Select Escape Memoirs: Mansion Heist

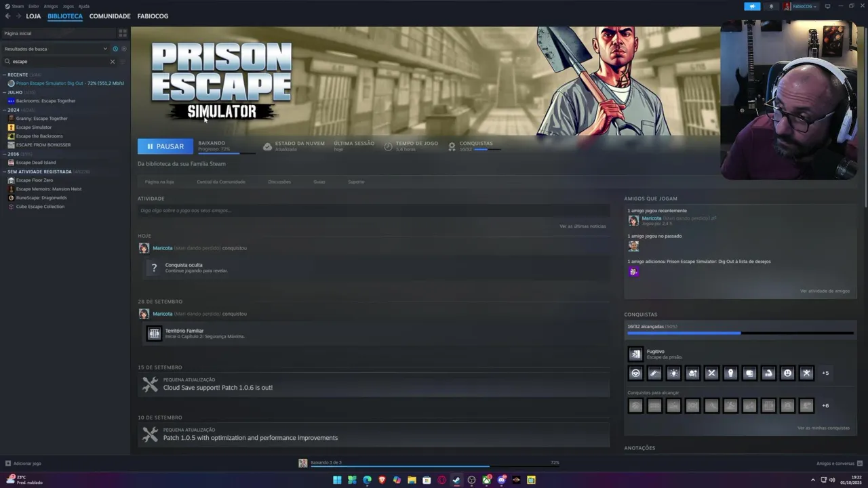click(49, 189)
